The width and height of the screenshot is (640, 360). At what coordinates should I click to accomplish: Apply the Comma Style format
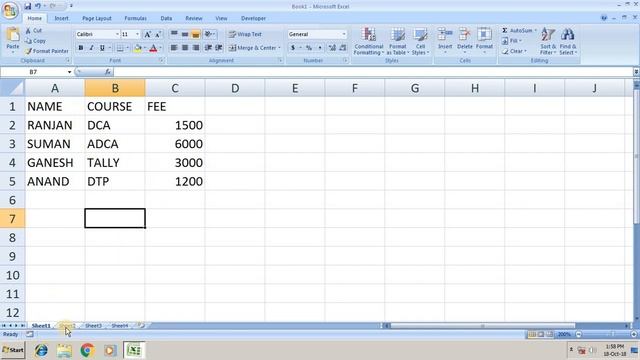pos(320,48)
